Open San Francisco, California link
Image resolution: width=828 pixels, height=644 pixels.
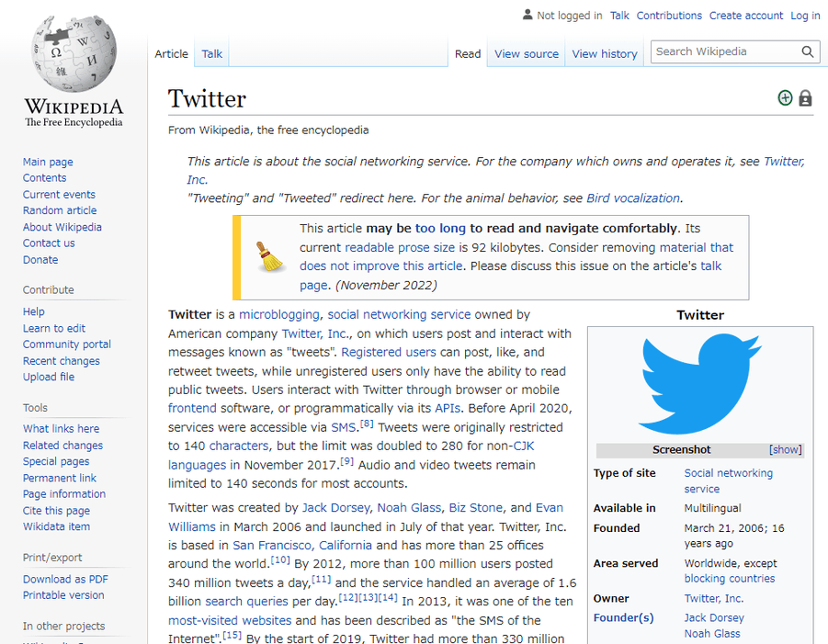pos(302,546)
